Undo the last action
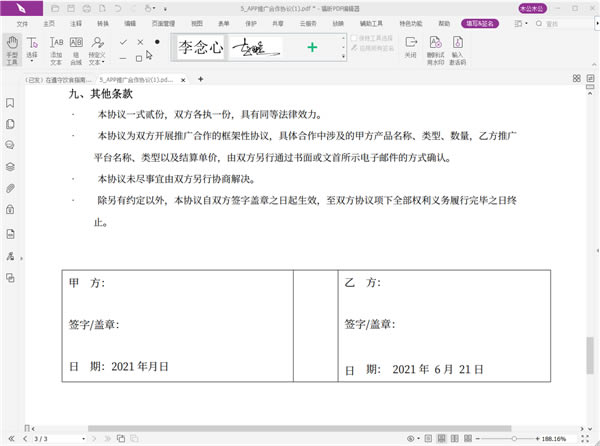600x446 pixels. [x=118, y=8]
